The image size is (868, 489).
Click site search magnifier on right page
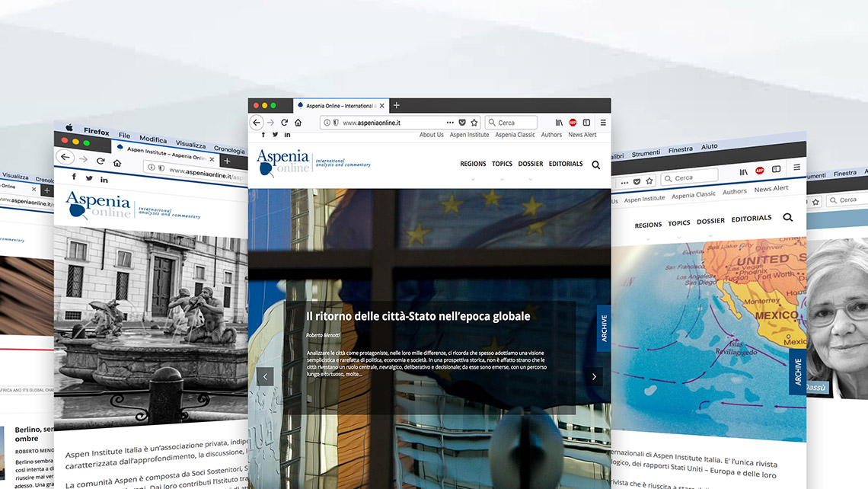coord(788,217)
